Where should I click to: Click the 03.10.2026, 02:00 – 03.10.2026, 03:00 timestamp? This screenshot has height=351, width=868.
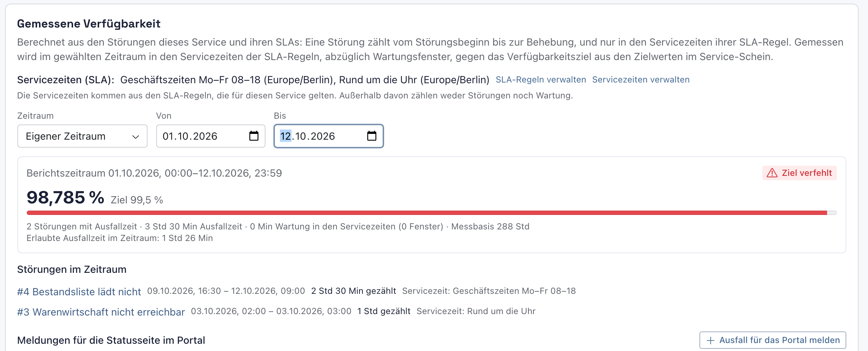271,311
